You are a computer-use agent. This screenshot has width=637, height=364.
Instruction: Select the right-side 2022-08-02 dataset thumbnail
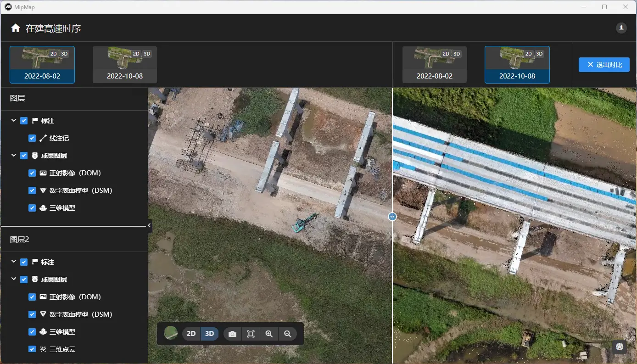435,65
